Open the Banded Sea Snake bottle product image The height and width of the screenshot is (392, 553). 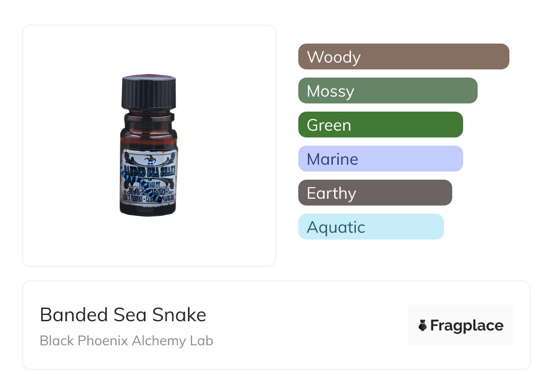point(149,145)
